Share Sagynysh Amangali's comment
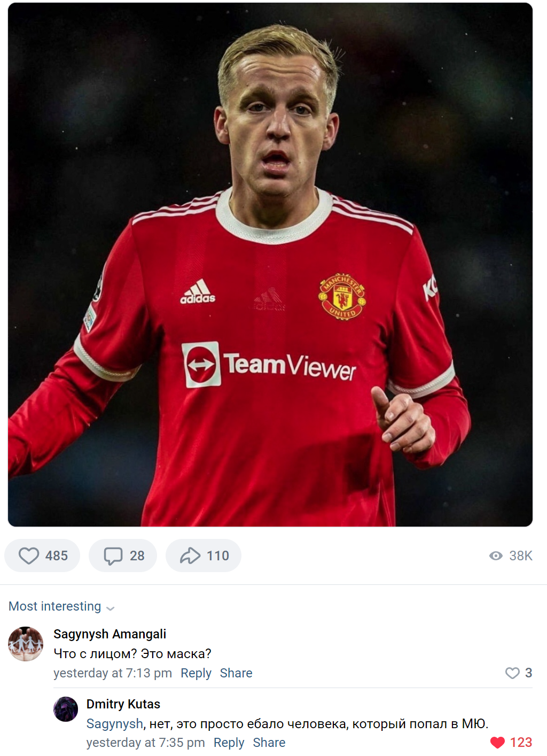Viewport: 547px width, 756px height. (236, 673)
